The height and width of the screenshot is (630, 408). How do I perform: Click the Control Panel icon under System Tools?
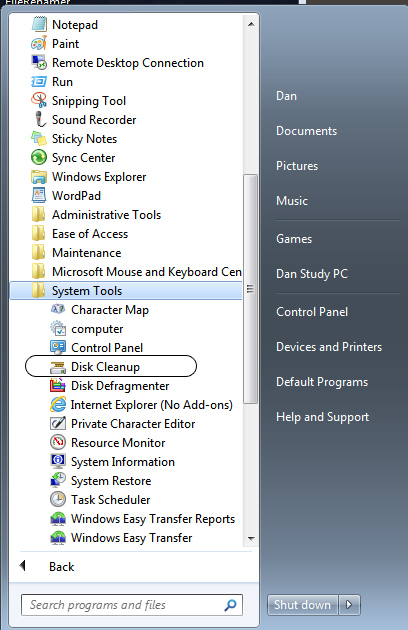tap(58, 348)
